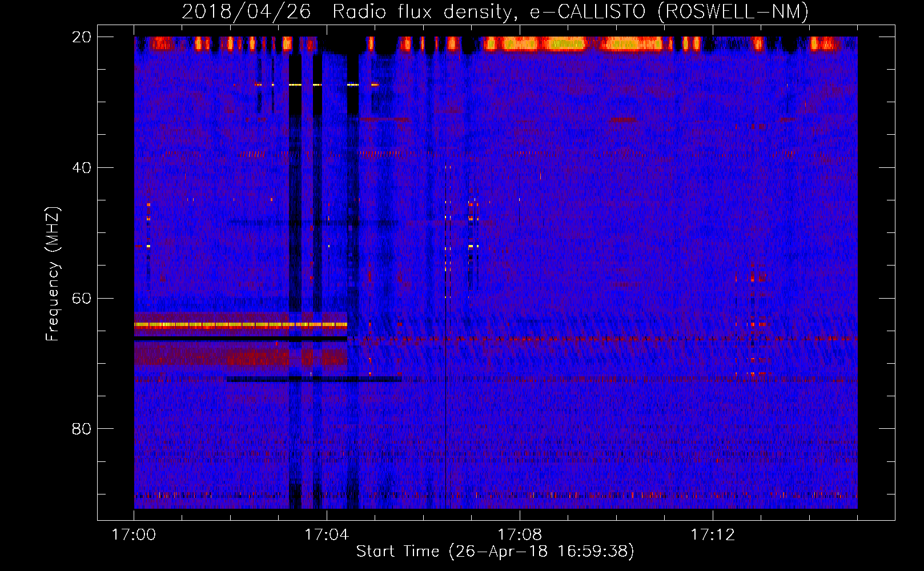Click the plot title 'Radio flux density, e-CALLISTO (ROSWELL-NM)'
The width and height of the screenshot is (924, 571).
click(x=571, y=11)
